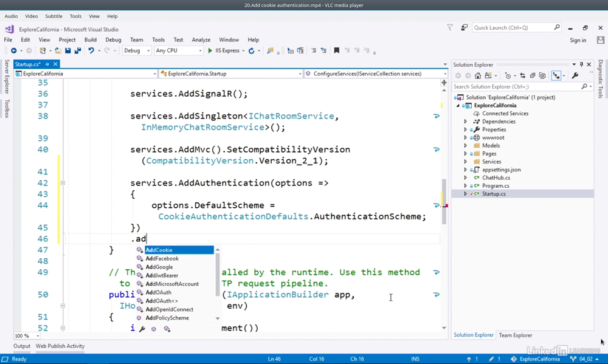Viewport: 608px width, 364px height.
Task: Click the editor vertical scrollbar thumb
Action: pyautogui.click(x=444, y=202)
